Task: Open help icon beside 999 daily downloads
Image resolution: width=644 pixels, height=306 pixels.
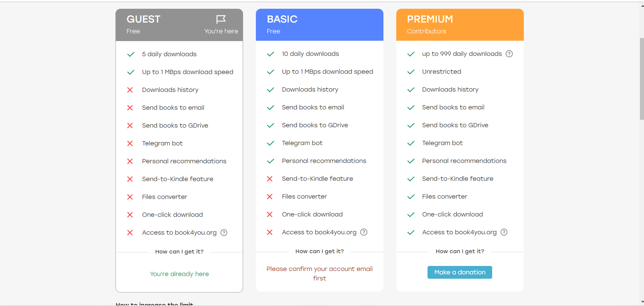Action: point(509,54)
